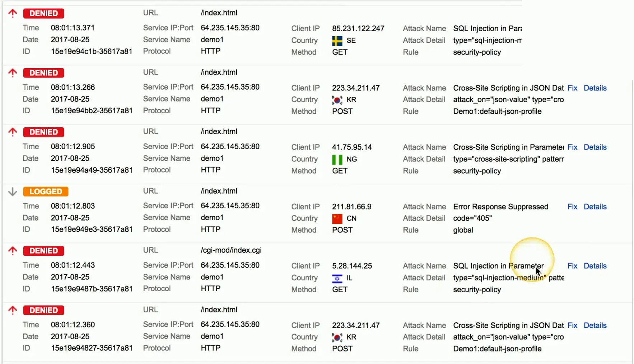
Task: Click red up arrow for 08:01:12.905 entry
Action: click(13, 132)
